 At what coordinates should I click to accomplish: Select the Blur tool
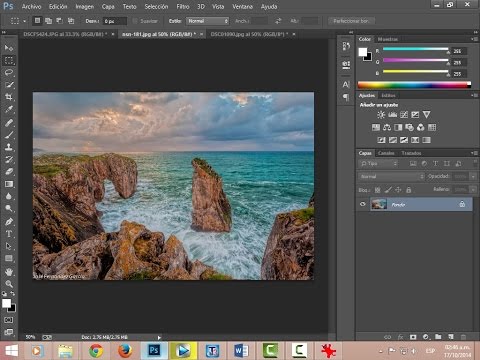coord(9,196)
